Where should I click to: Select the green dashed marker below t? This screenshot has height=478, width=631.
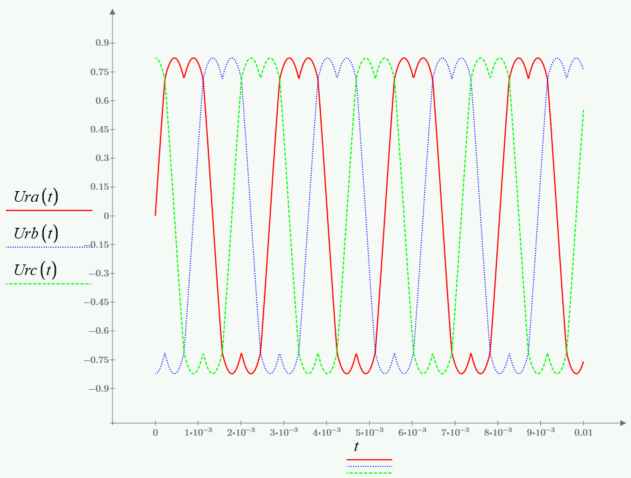click(x=369, y=472)
